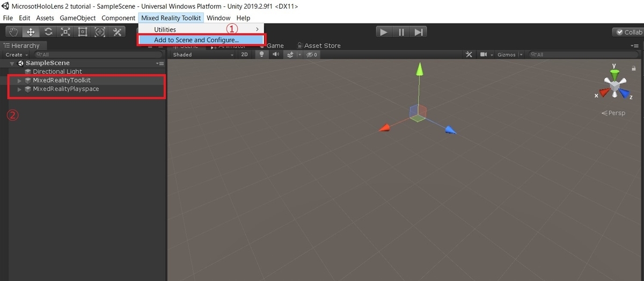Toggle the Persp projection label
Image resolution: width=644 pixels, height=281 pixels.
[x=613, y=113]
